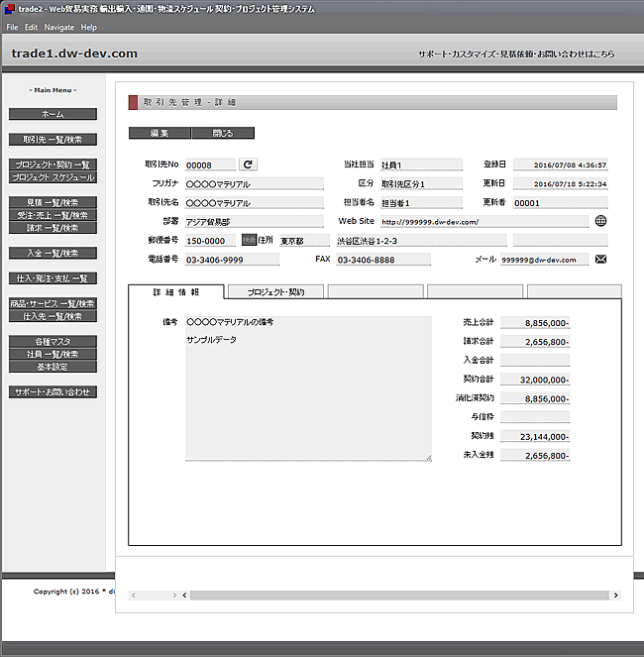Click the 登録日 value 2016/07/08 4:36:57
Viewport: 644px width, 657px height.
pyautogui.click(x=560, y=164)
